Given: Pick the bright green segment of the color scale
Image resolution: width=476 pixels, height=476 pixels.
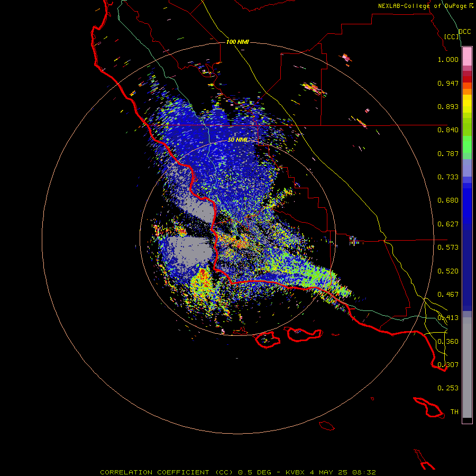Looking at the screenshot, I should coord(467,144).
